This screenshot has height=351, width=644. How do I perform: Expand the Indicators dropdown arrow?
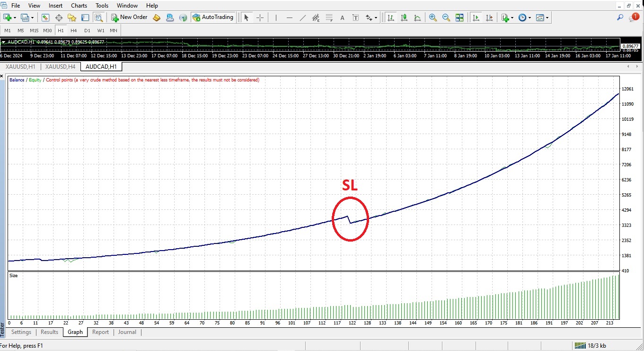coord(512,18)
